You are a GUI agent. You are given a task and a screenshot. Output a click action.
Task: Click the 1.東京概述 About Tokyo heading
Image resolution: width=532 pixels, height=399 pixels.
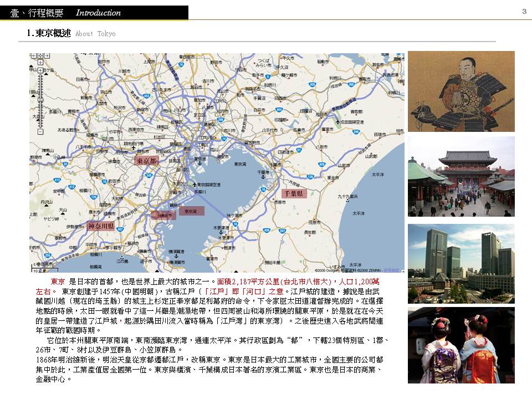71,33
